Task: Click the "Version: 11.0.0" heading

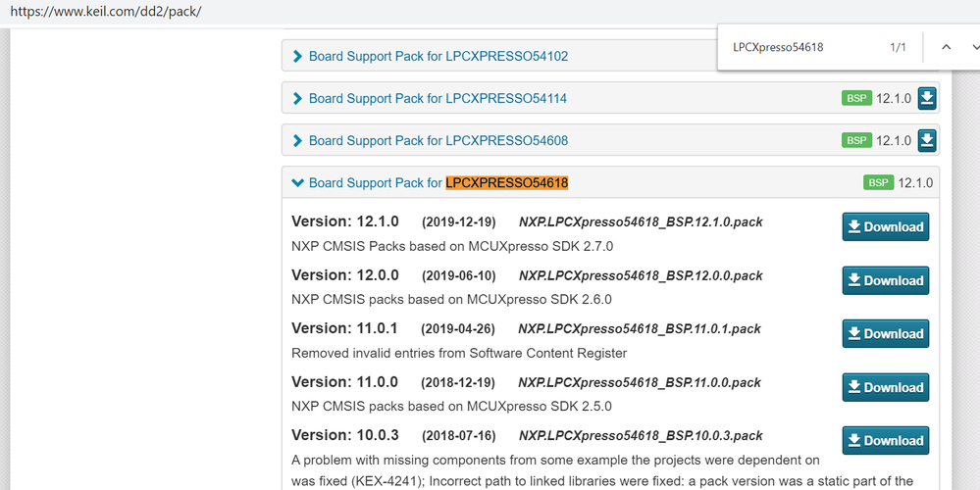Action: (344, 382)
